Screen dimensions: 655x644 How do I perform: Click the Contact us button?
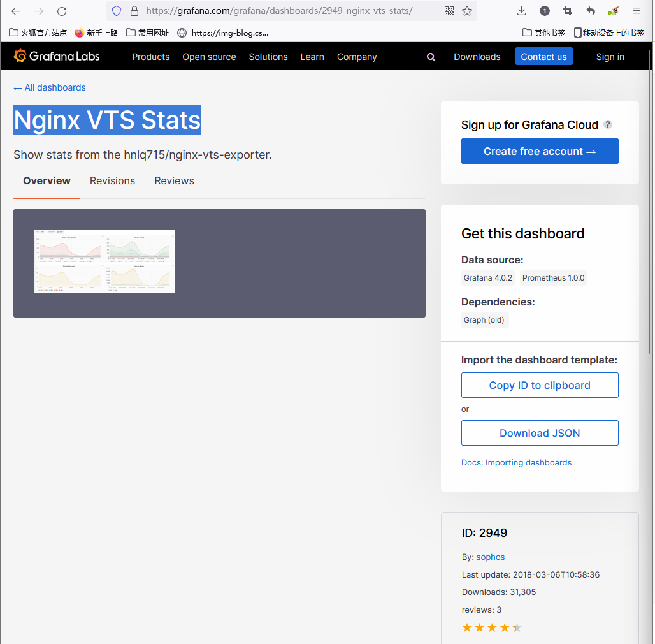543,56
